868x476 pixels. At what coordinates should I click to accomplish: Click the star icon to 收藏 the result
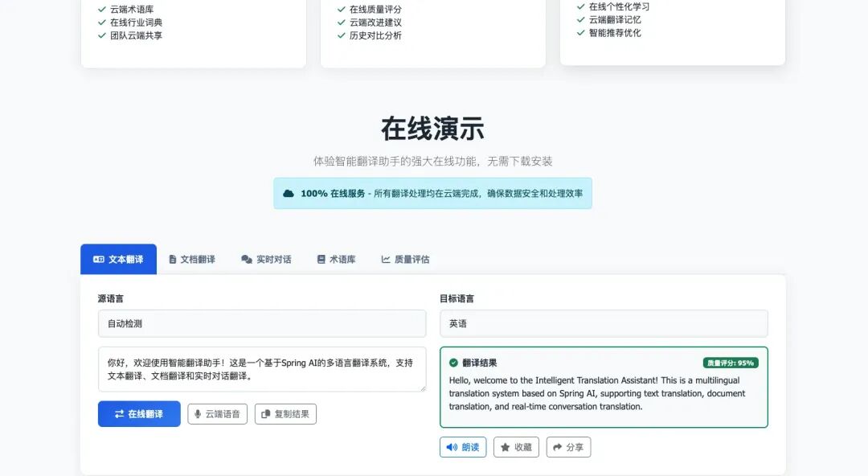(505, 447)
